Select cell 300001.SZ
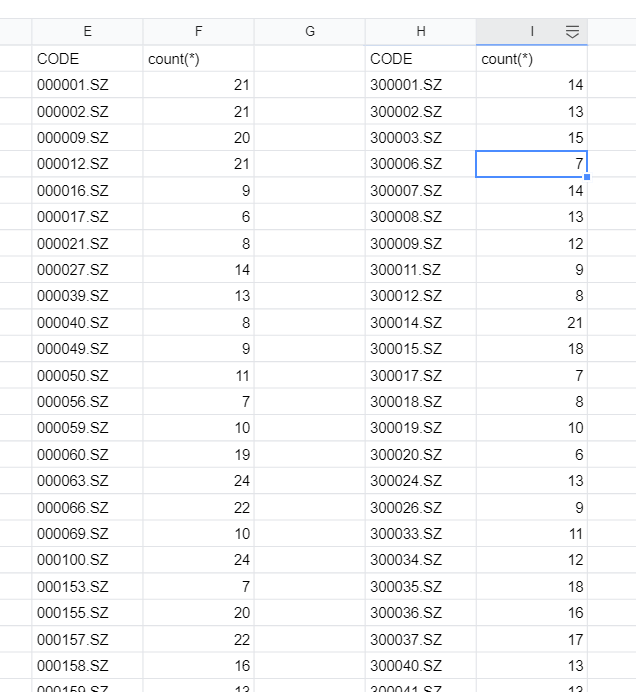Screen dimensions: 636x692 coord(421,85)
